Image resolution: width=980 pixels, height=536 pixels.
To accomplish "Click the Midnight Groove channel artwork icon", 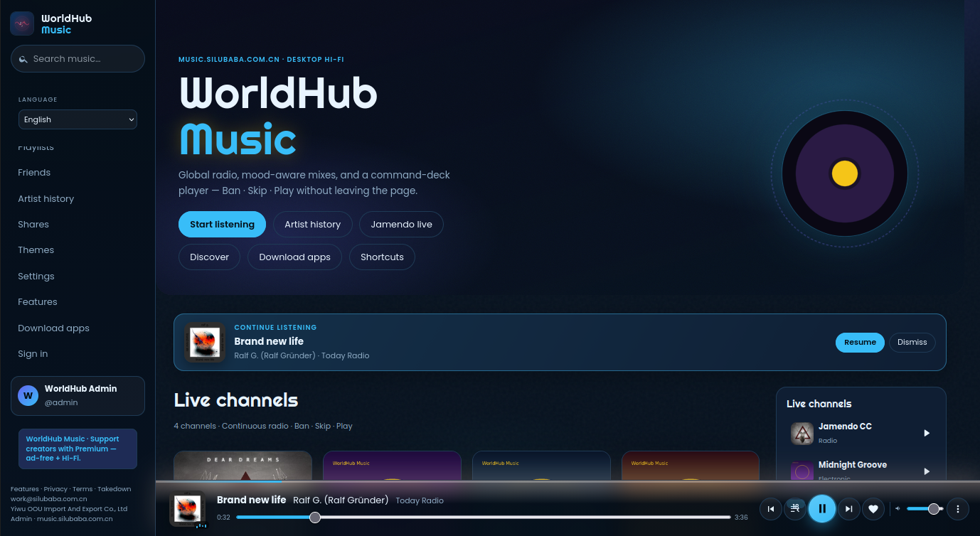I will coord(802,471).
